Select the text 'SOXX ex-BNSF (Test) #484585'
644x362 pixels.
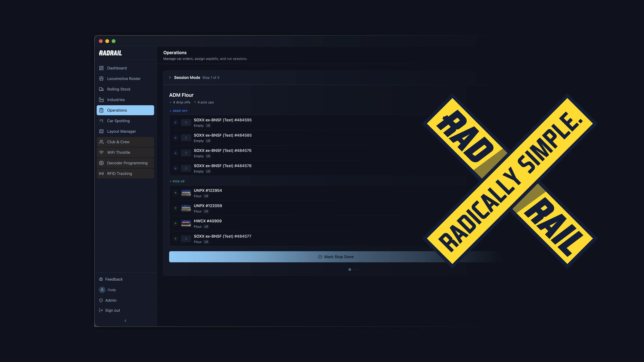[x=223, y=135]
